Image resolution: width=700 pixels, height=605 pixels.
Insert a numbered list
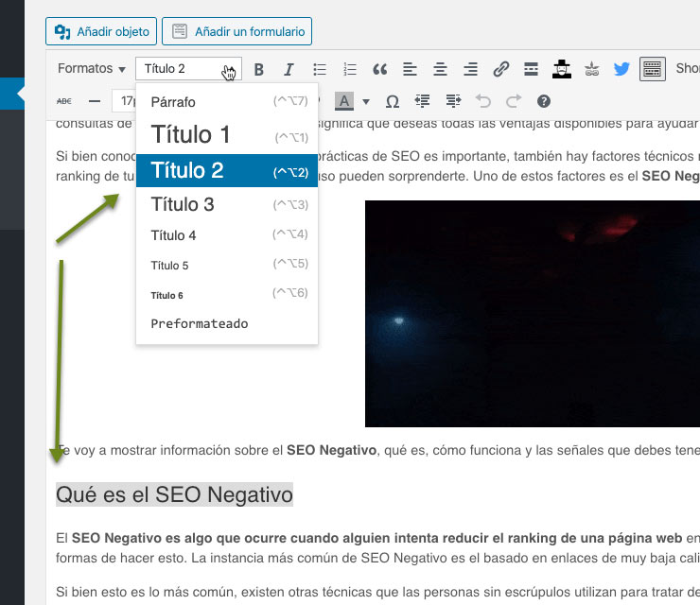[350, 69]
